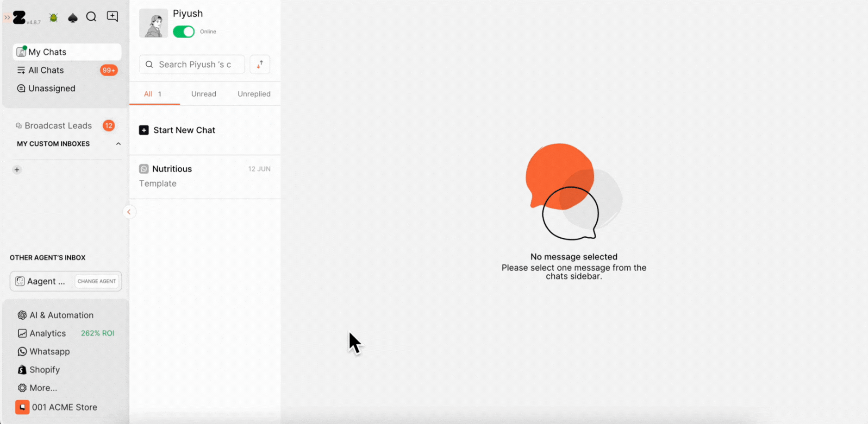Click the Whatsapp logo icon
The image size is (868, 424).
coord(22,351)
